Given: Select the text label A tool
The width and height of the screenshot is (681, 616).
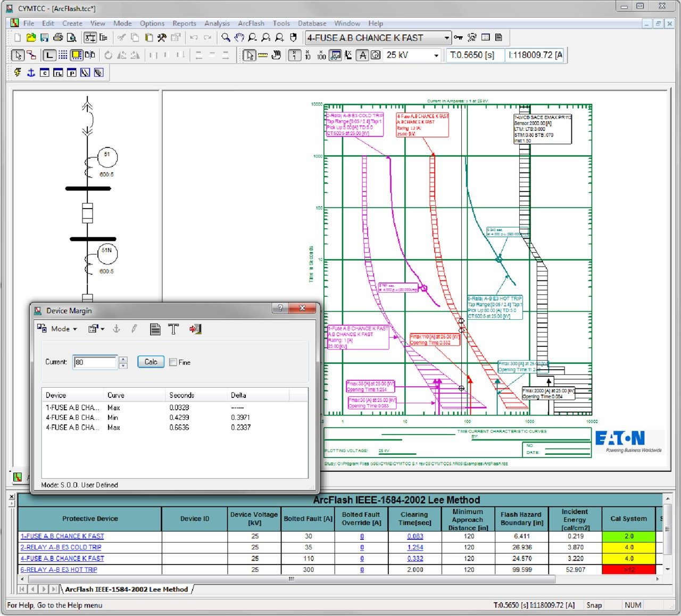Looking at the screenshot, I should pyautogui.click(x=362, y=55).
